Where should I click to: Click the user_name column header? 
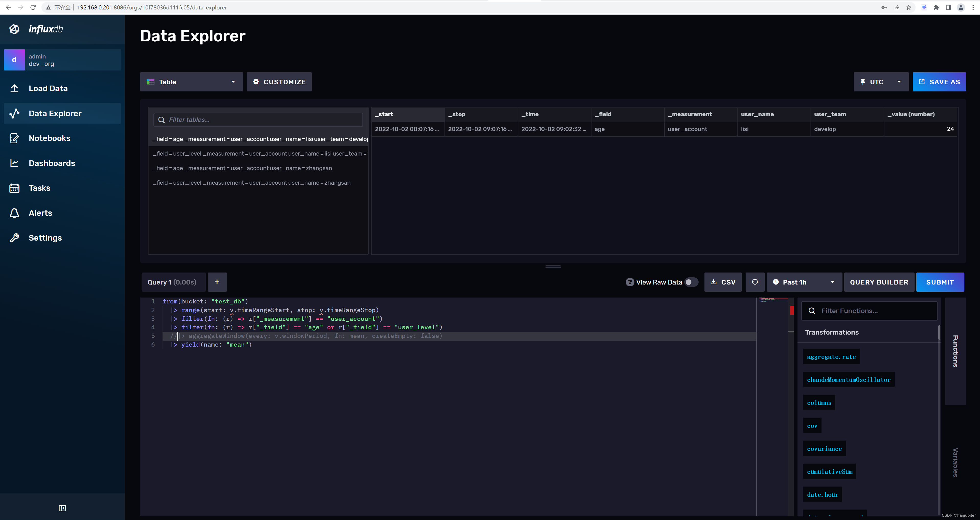tap(774, 114)
